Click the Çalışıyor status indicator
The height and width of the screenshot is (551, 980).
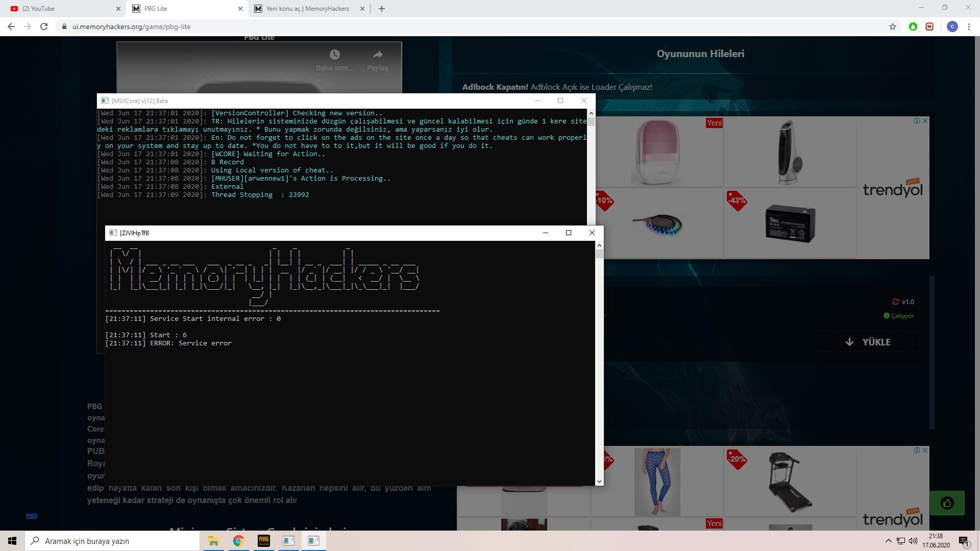[899, 316]
